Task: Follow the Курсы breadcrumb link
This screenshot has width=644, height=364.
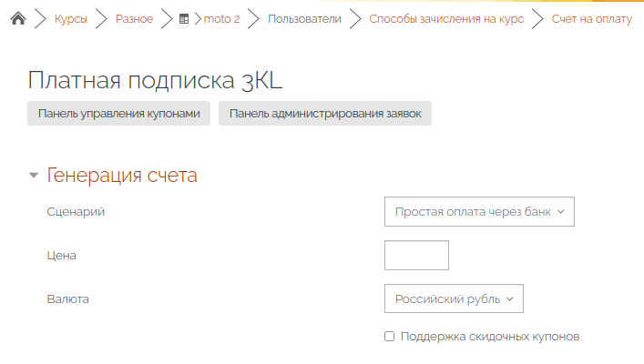Action: tap(71, 19)
